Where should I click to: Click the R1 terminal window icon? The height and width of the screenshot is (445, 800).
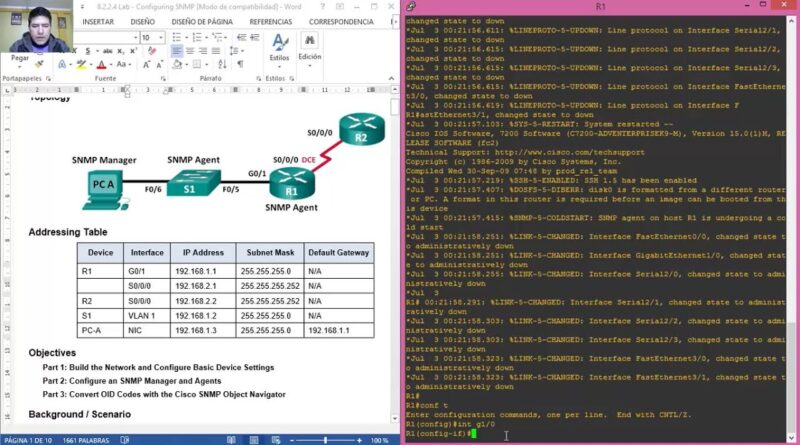411,6
